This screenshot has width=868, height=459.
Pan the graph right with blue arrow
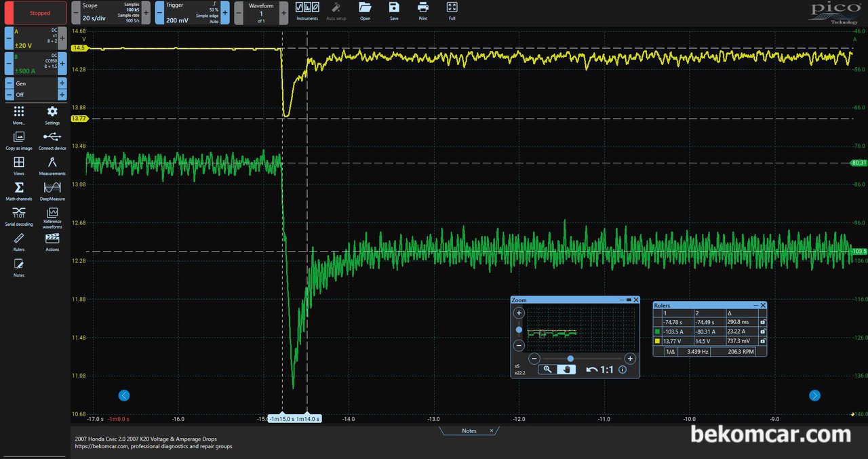click(x=815, y=395)
